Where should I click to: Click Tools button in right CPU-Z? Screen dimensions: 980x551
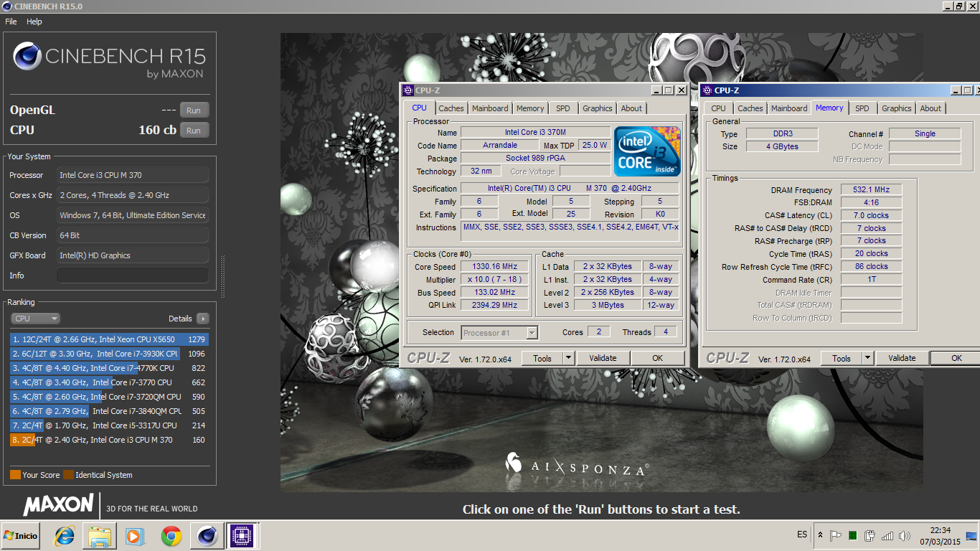pyautogui.click(x=842, y=358)
